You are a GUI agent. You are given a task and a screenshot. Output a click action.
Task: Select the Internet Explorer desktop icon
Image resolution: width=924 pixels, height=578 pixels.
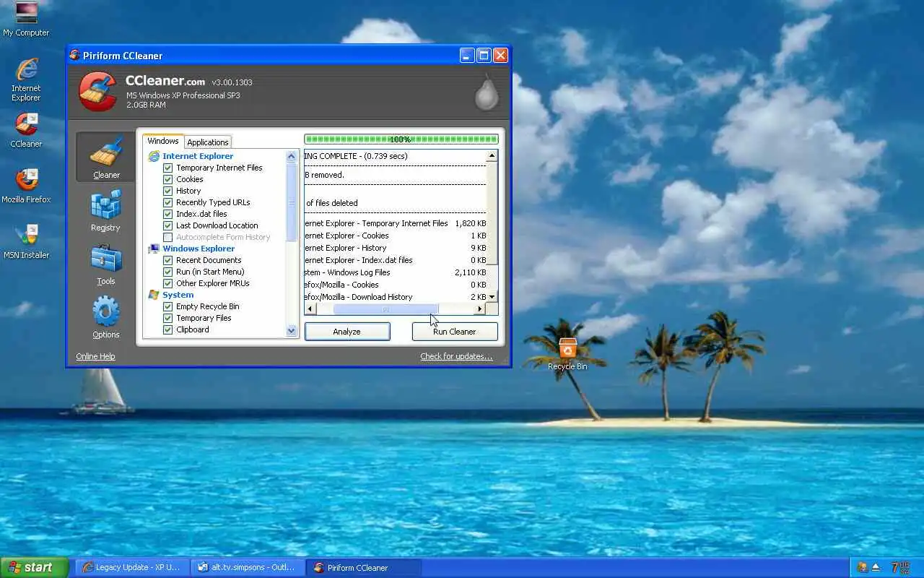click(26, 79)
